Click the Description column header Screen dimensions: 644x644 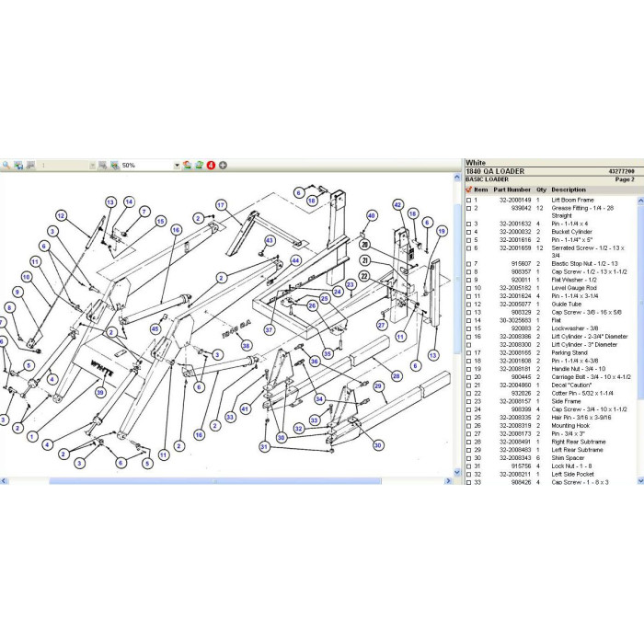click(569, 190)
